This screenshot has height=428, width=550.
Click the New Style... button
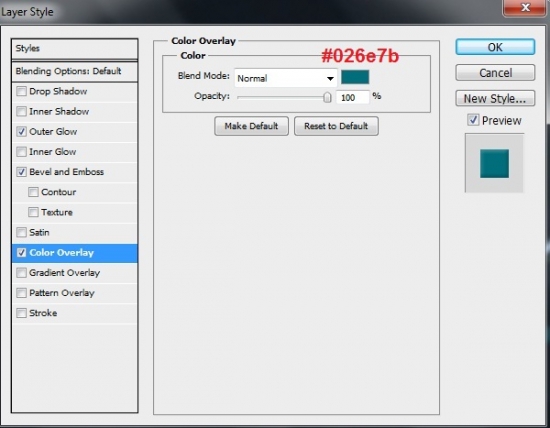(495, 99)
